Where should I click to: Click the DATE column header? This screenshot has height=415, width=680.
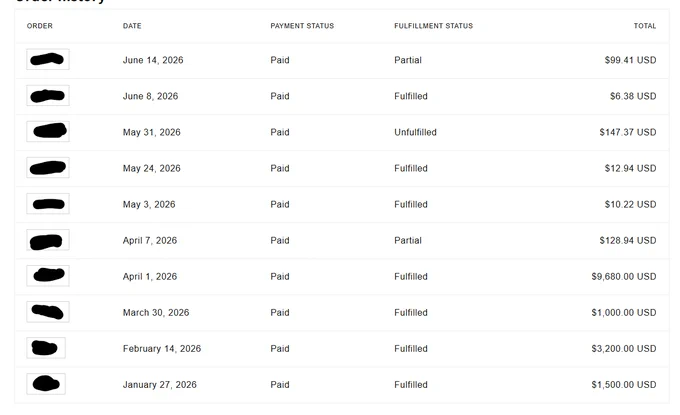click(x=132, y=26)
